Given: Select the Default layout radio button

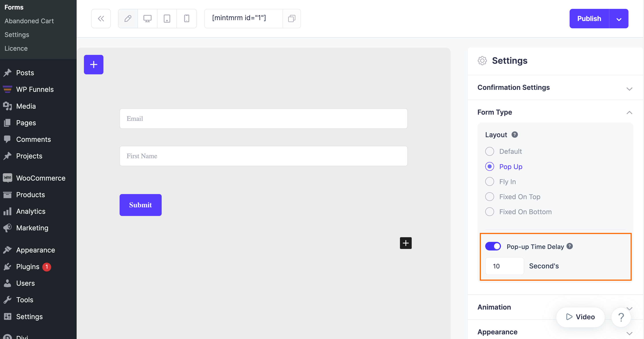Looking at the screenshot, I should point(490,151).
